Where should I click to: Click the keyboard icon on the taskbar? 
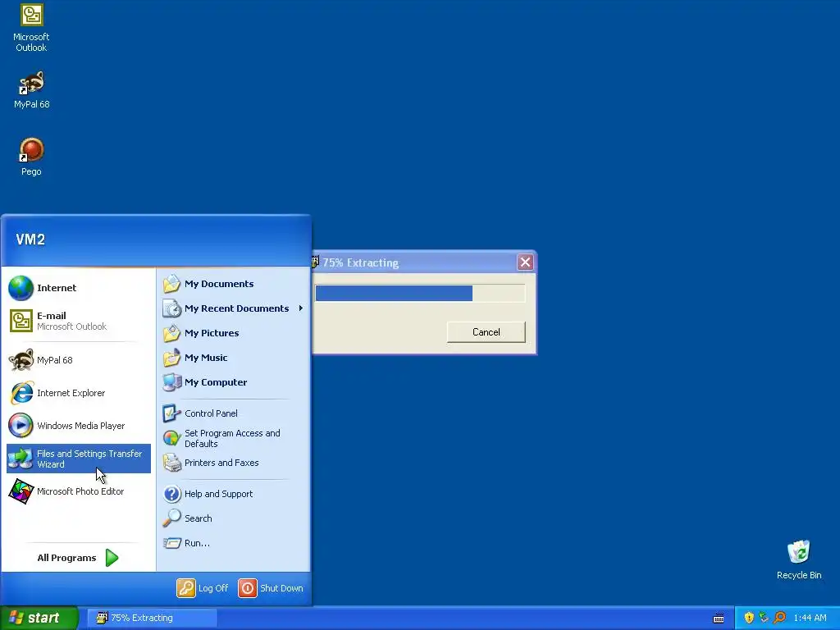click(x=719, y=619)
